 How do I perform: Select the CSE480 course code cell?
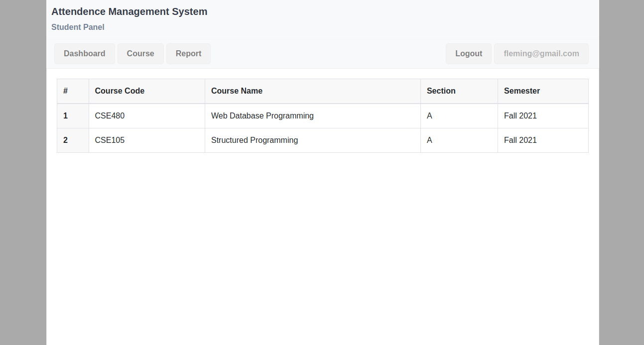click(x=110, y=116)
